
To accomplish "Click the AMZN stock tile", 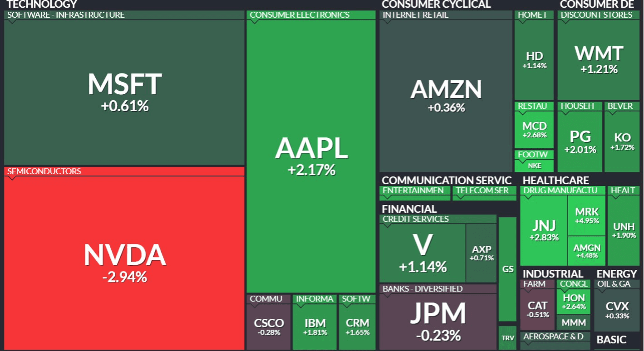I will [x=446, y=96].
